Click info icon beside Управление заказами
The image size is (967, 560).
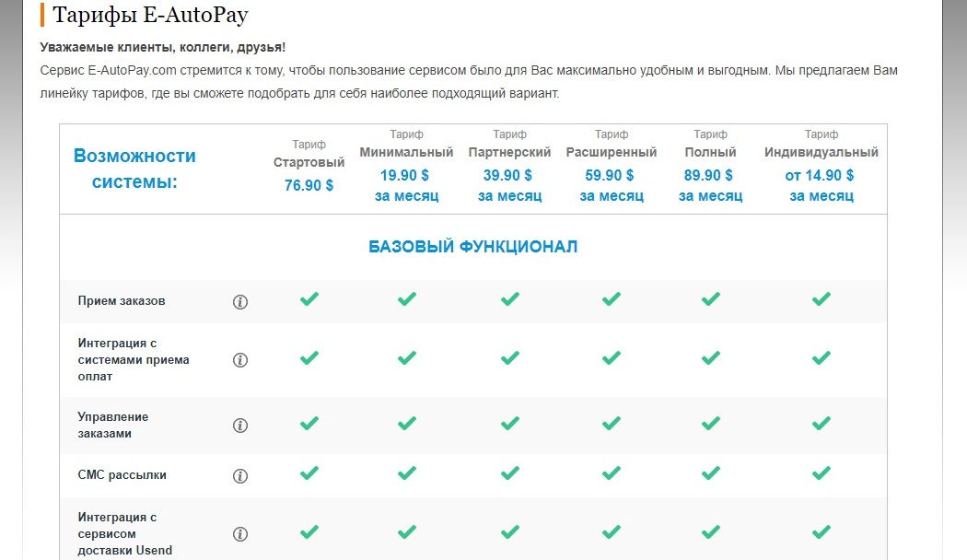pos(240,426)
